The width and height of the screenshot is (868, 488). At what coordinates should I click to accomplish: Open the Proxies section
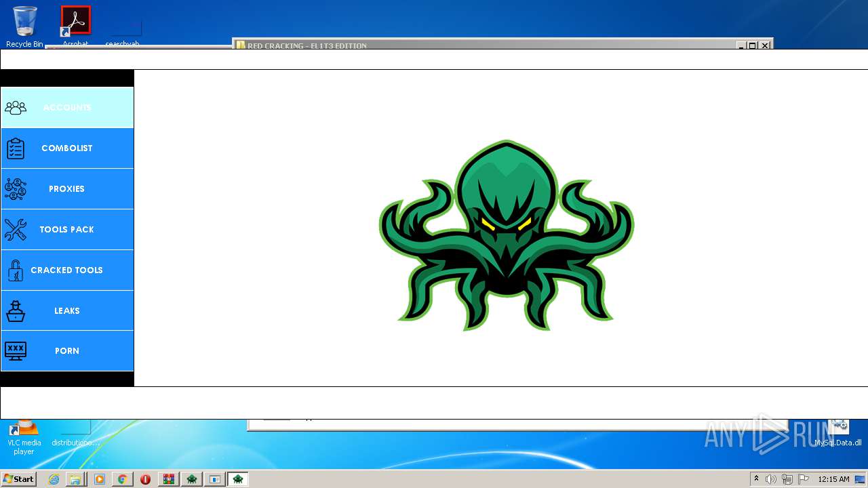(67, 189)
